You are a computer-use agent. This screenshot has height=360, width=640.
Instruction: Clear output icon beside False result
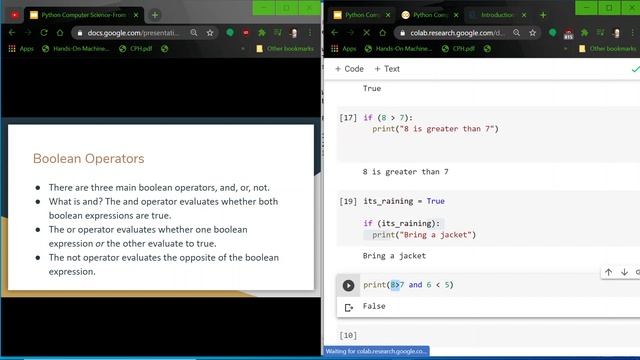click(349, 307)
